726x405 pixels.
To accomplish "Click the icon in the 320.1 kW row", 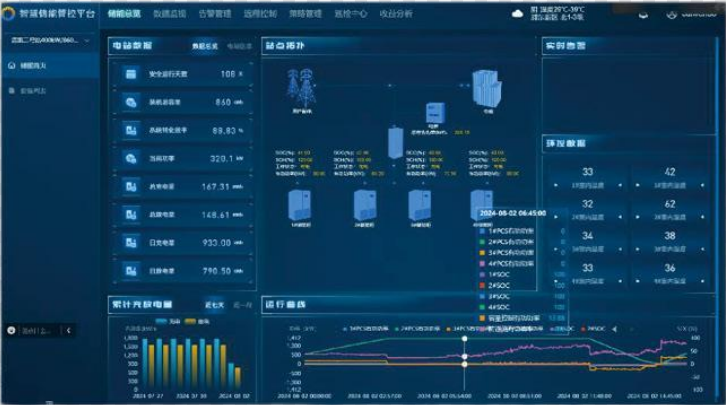I will [x=131, y=158].
